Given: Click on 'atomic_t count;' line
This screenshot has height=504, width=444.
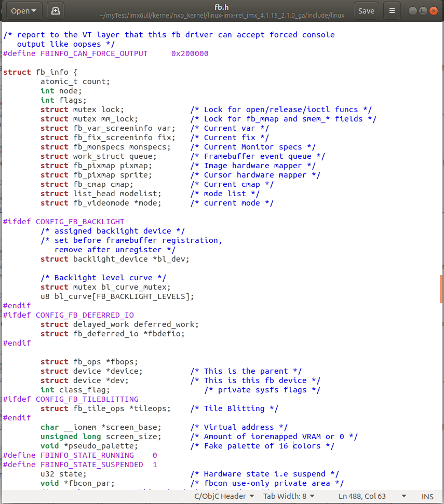Looking at the screenshot, I should point(75,81).
